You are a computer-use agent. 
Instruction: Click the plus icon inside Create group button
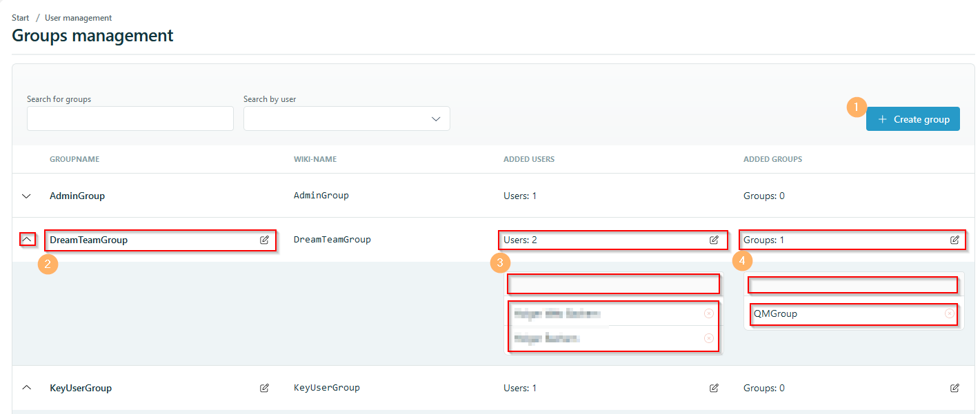[883, 118]
